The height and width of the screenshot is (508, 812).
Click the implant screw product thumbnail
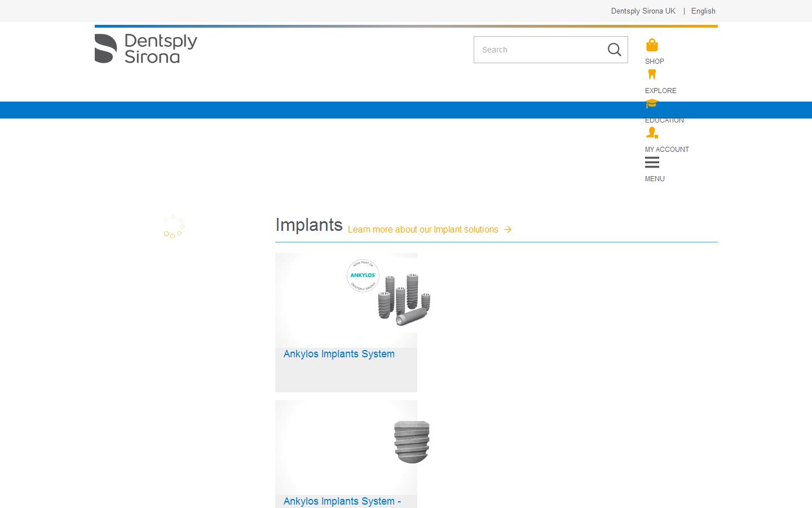click(x=412, y=441)
